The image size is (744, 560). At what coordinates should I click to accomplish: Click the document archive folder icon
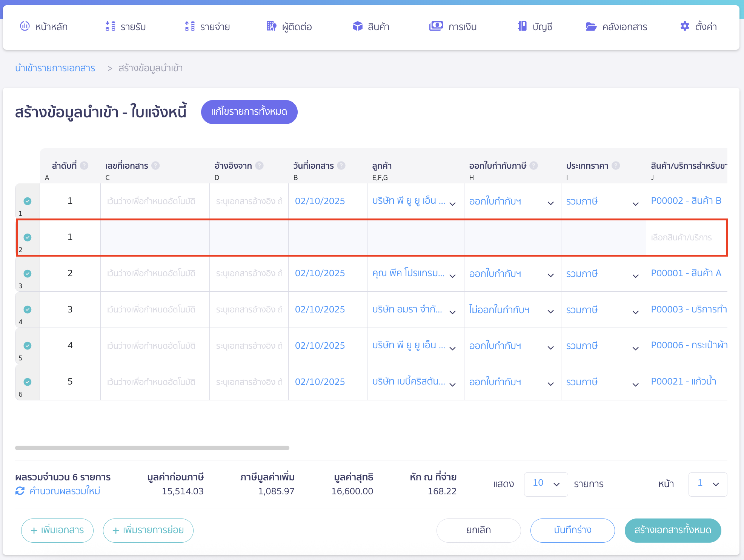[x=591, y=26]
